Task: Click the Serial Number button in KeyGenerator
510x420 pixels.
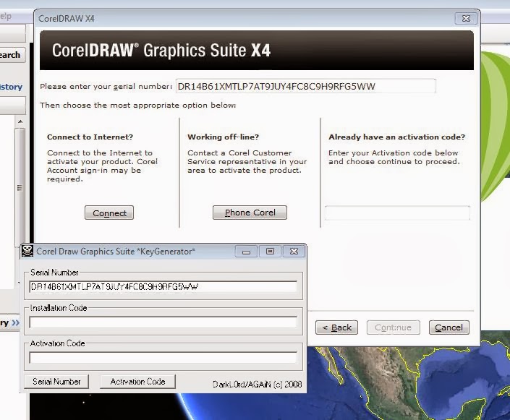Action: [56, 382]
